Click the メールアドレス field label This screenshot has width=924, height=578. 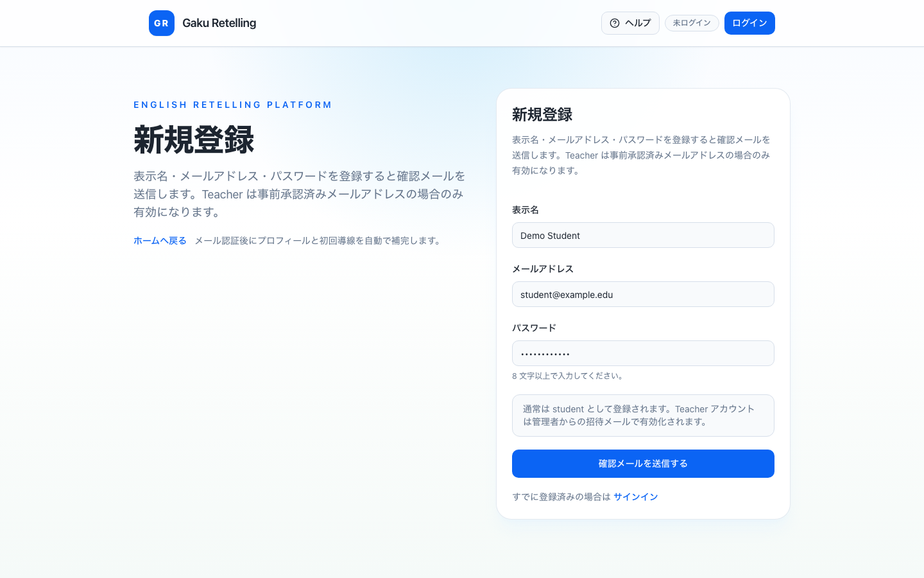click(x=543, y=269)
